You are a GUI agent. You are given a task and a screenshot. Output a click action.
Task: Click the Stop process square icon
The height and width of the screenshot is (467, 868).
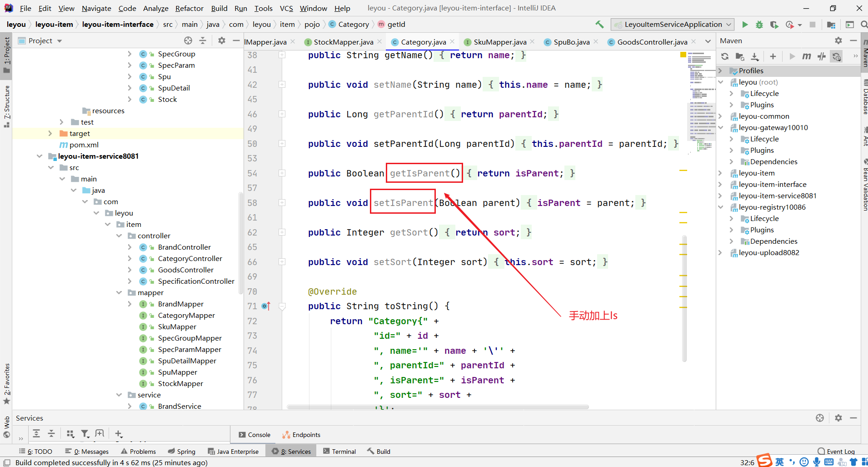pos(813,25)
